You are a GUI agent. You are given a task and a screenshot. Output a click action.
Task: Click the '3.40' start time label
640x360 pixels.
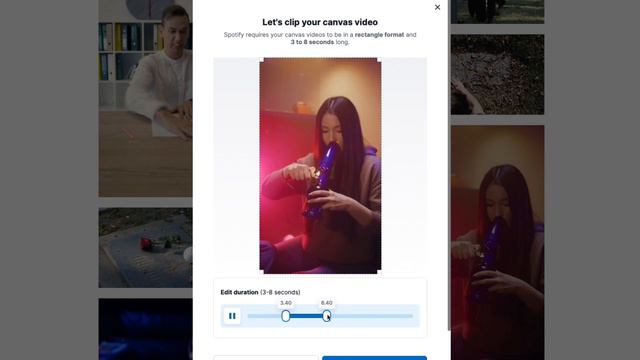(286, 303)
